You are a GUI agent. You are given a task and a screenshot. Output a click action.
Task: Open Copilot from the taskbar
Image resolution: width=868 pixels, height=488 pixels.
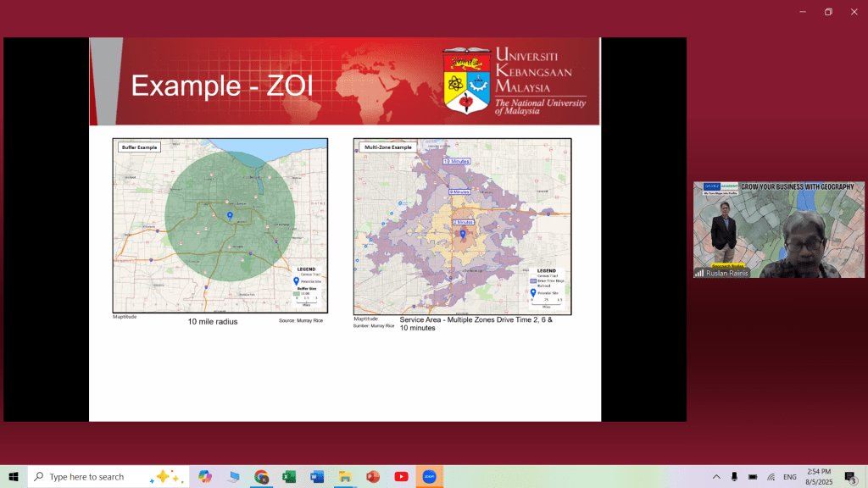point(205,476)
